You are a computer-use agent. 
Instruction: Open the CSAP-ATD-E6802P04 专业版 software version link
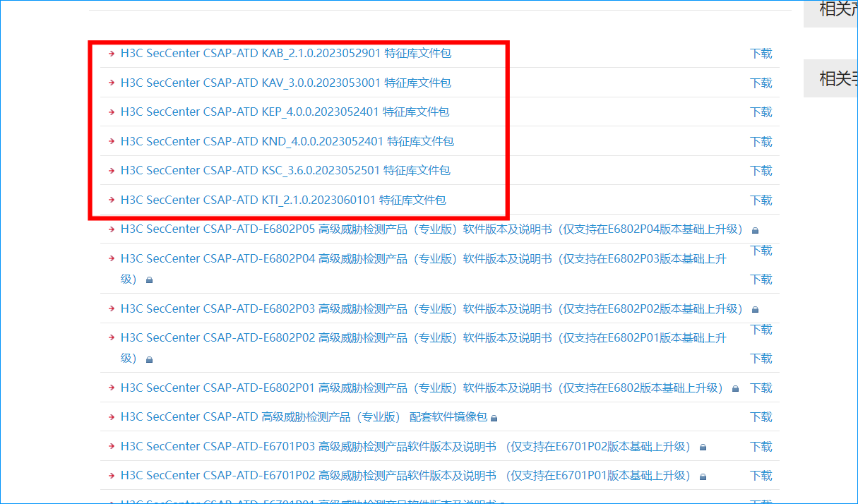pyautogui.click(x=424, y=258)
